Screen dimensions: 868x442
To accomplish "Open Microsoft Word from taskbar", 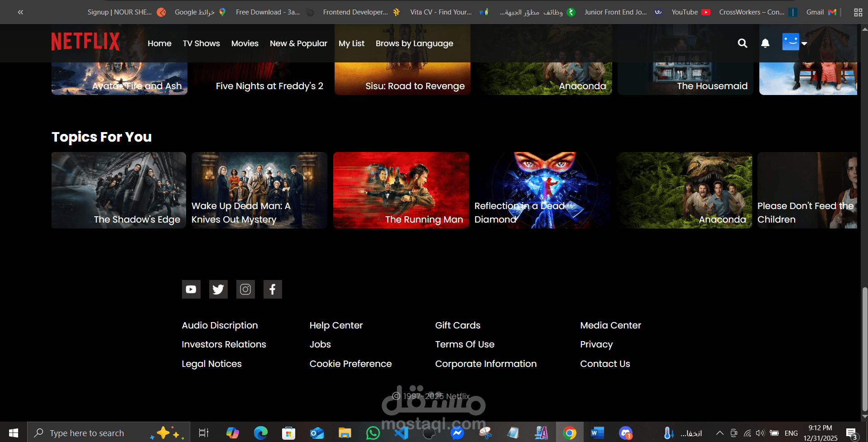I will tap(597, 433).
